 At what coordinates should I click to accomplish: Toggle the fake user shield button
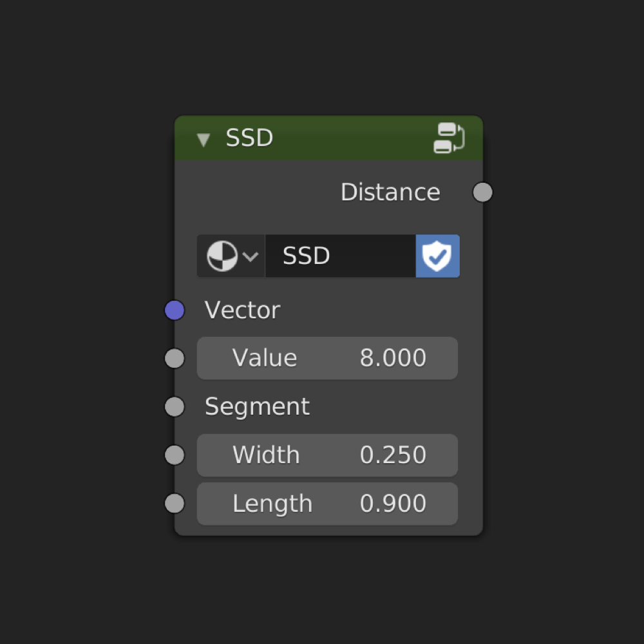[x=438, y=256]
